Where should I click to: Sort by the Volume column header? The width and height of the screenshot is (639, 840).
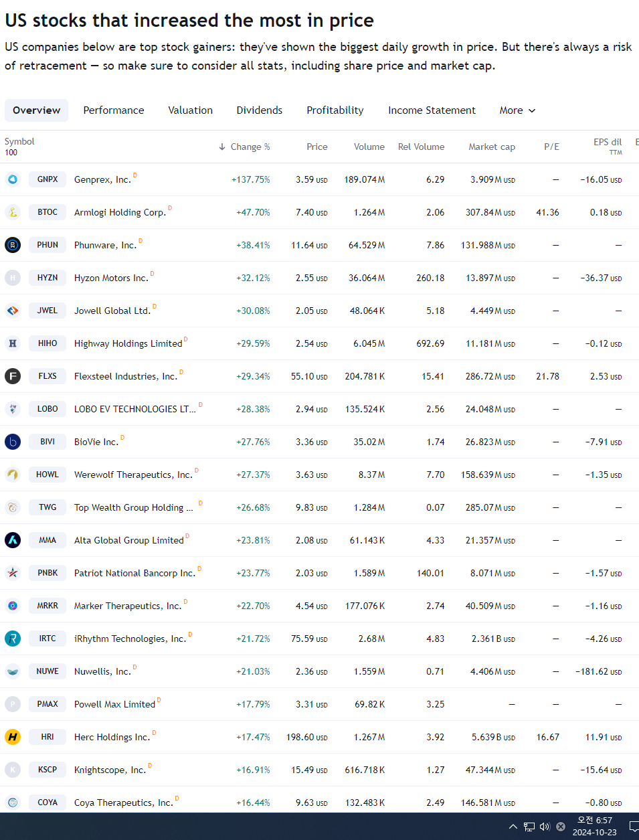[369, 147]
